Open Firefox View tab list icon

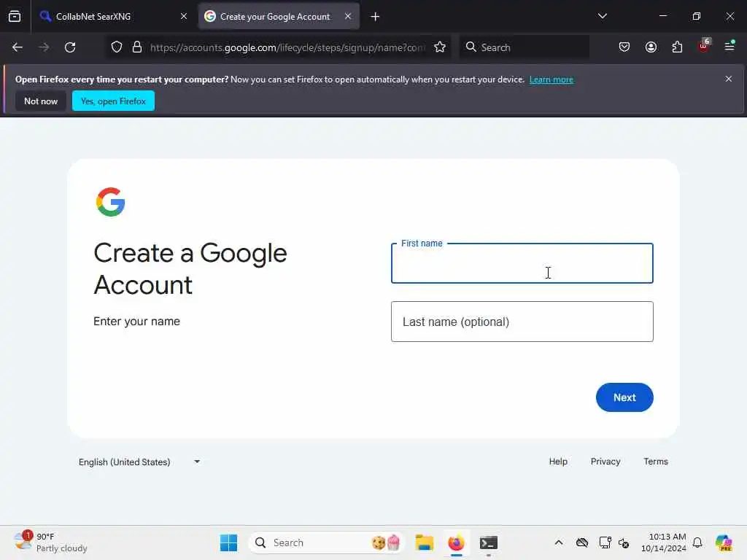click(15, 17)
